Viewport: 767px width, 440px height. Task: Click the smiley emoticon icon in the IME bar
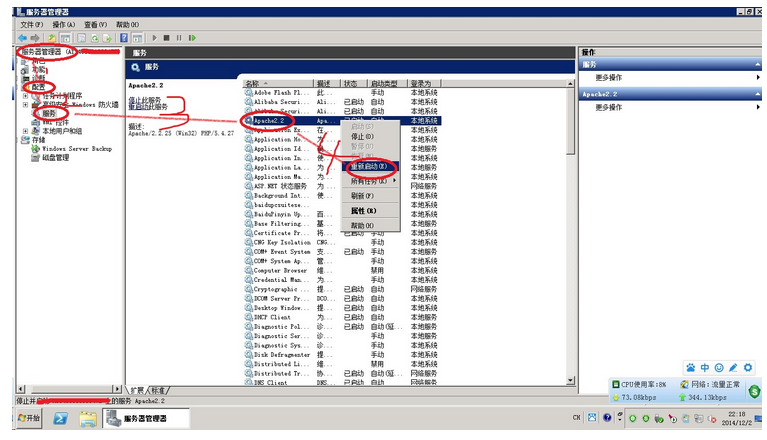pyautogui.click(x=719, y=368)
